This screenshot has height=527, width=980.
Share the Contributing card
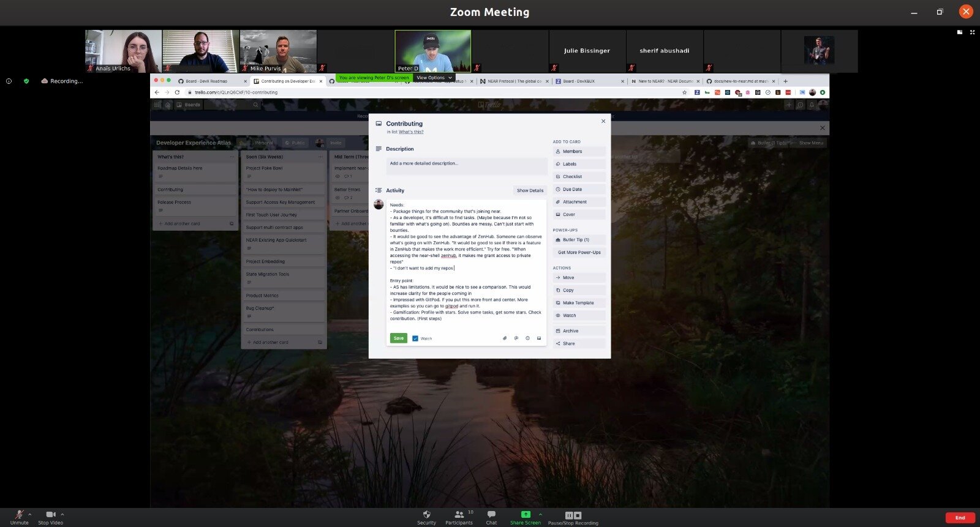(579, 343)
